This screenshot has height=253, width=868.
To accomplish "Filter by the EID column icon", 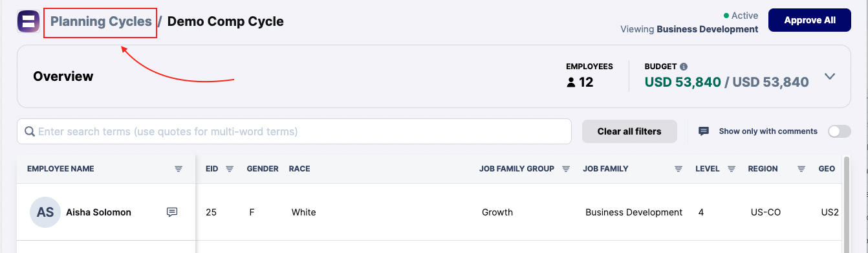I will pyautogui.click(x=230, y=169).
